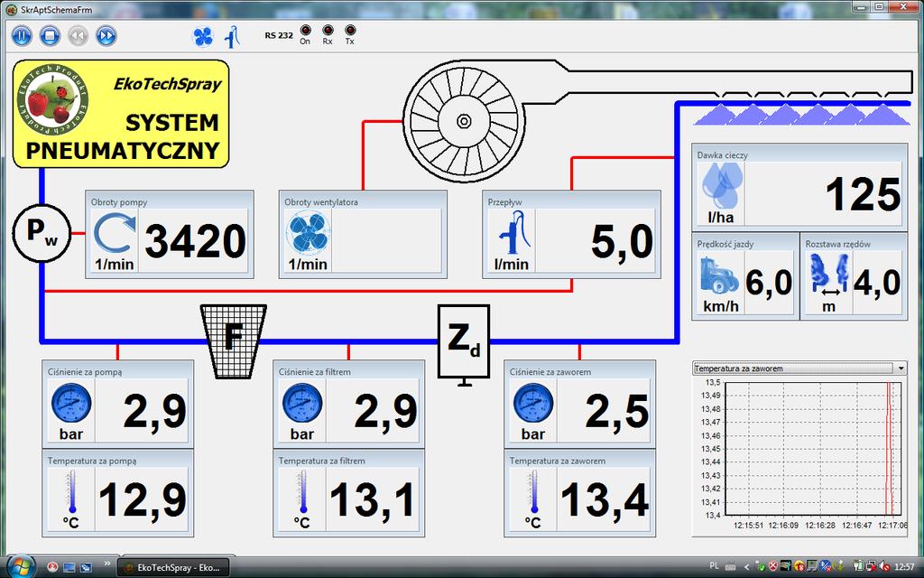924x578 pixels.
Task: Click the Obroty pompy panel title
Action: pos(119,202)
